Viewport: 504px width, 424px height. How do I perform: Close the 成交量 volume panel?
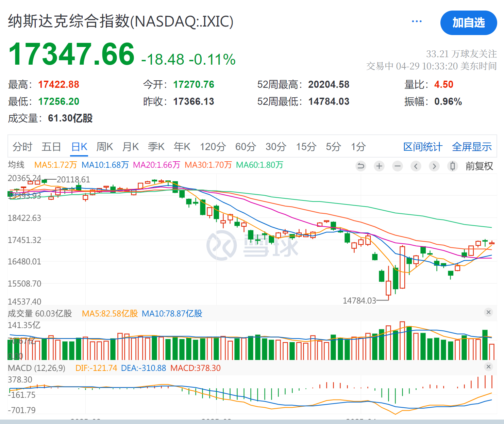coord(489,312)
